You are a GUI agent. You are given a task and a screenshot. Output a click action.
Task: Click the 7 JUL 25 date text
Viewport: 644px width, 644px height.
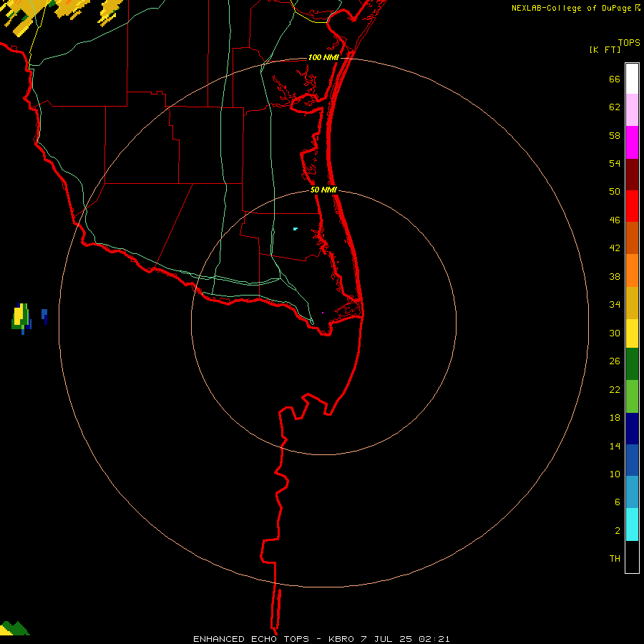click(x=386, y=639)
